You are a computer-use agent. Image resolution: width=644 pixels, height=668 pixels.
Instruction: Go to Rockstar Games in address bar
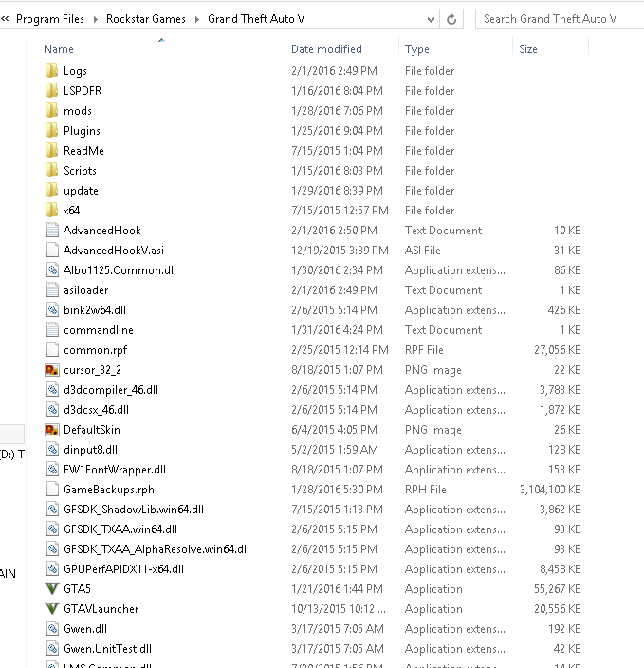pyautogui.click(x=146, y=19)
